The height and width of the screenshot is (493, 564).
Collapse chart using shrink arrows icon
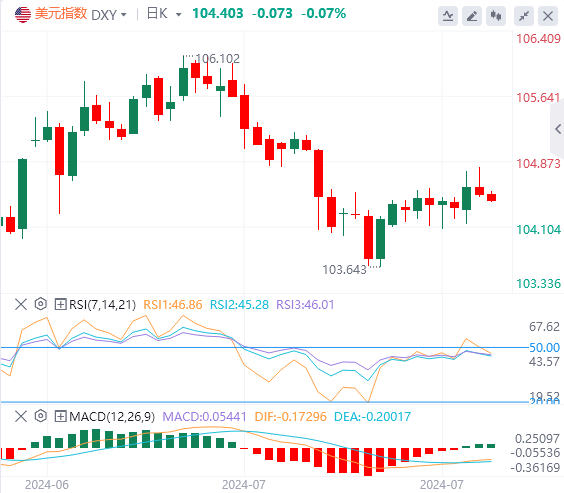point(524,16)
